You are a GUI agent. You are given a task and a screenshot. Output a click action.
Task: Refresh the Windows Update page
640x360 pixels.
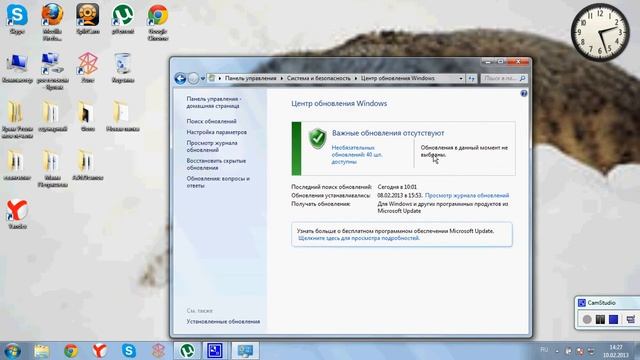point(471,78)
